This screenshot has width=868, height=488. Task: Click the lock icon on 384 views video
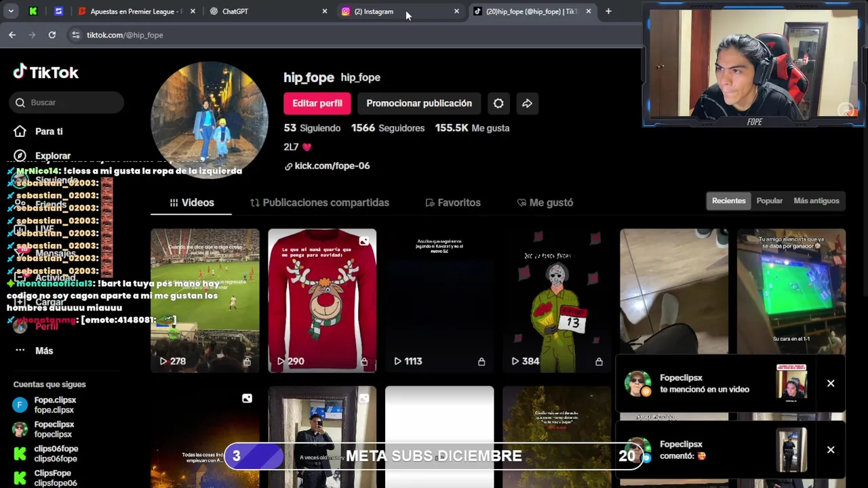[599, 362]
